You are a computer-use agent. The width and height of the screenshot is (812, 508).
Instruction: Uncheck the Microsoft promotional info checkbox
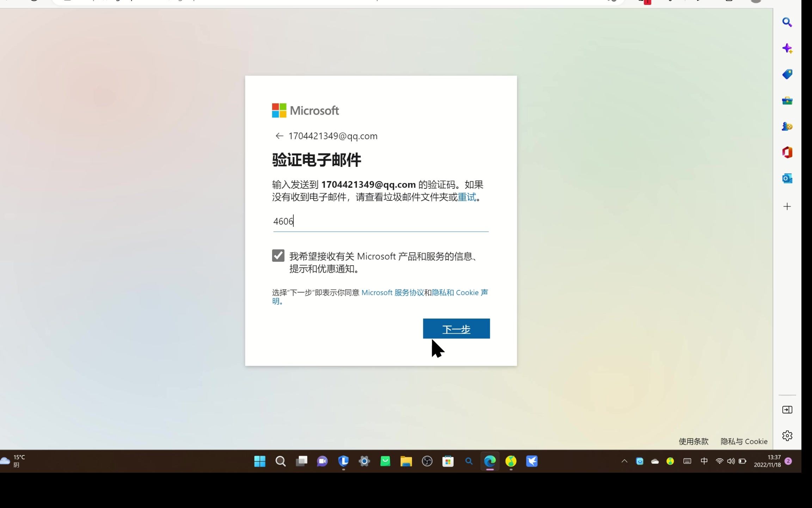(x=278, y=255)
